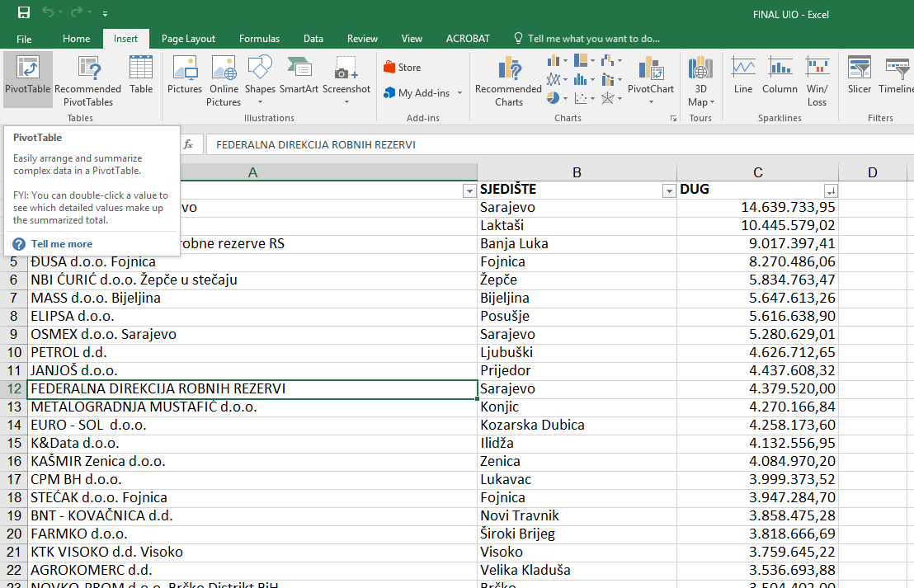Image resolution: width=914 pixels, height=588 pixels.
Task: Select the cell 'Banja Luka'
Action: pos(577,243)
